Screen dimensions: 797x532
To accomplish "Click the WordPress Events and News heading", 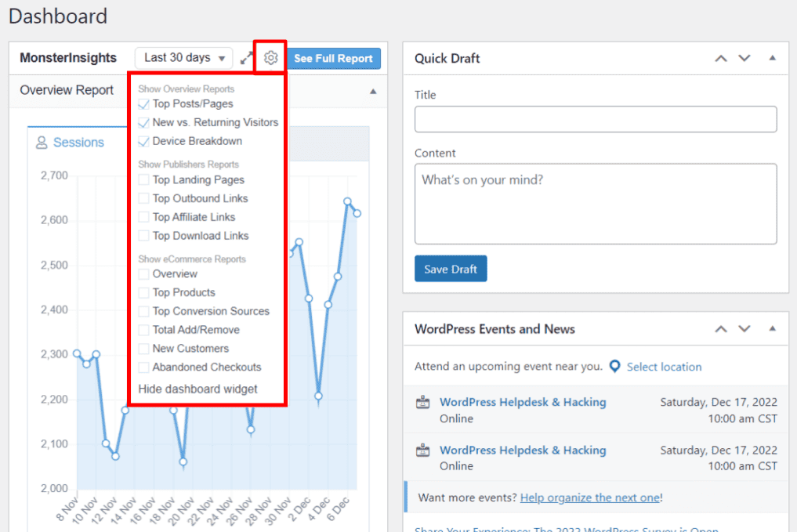I will pos(495,329).
